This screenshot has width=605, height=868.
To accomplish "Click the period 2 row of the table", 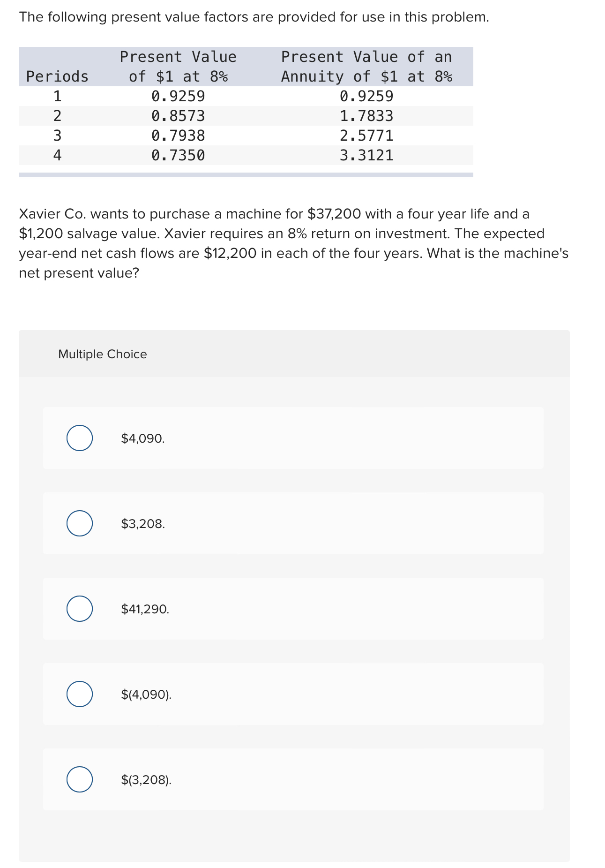I will point(57,116).
